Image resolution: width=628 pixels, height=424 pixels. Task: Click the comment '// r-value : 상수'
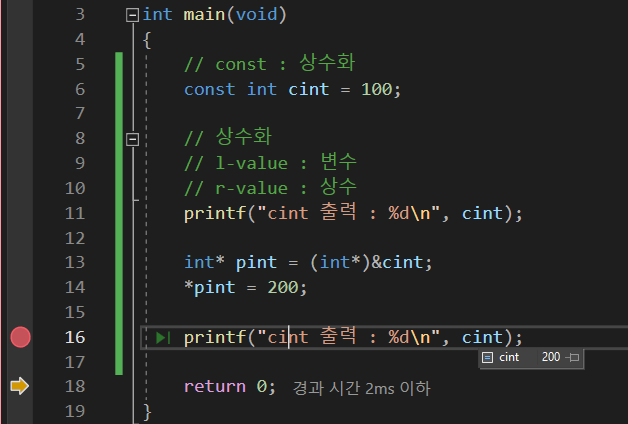point(270,187)
